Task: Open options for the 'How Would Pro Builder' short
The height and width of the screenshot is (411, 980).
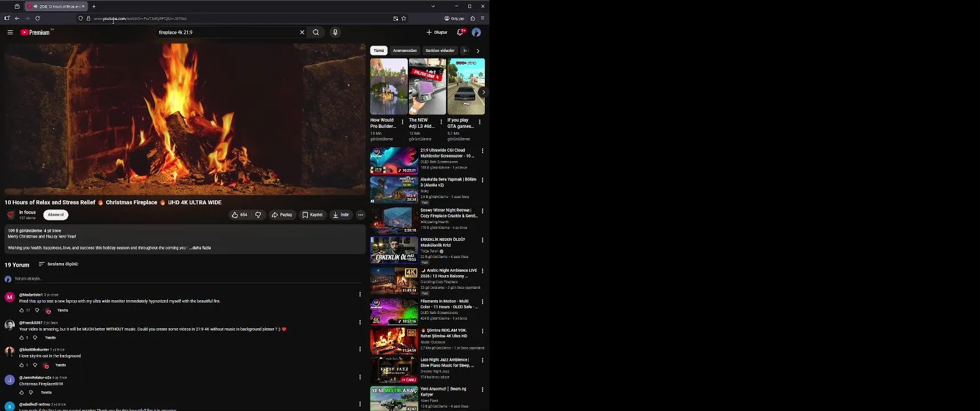Action: pos(403,122)
